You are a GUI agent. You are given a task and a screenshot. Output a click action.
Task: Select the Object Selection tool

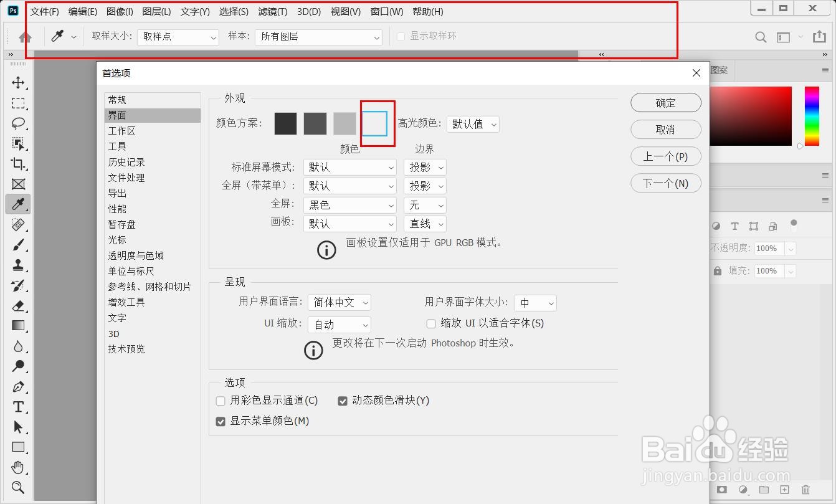coord(19,144)
